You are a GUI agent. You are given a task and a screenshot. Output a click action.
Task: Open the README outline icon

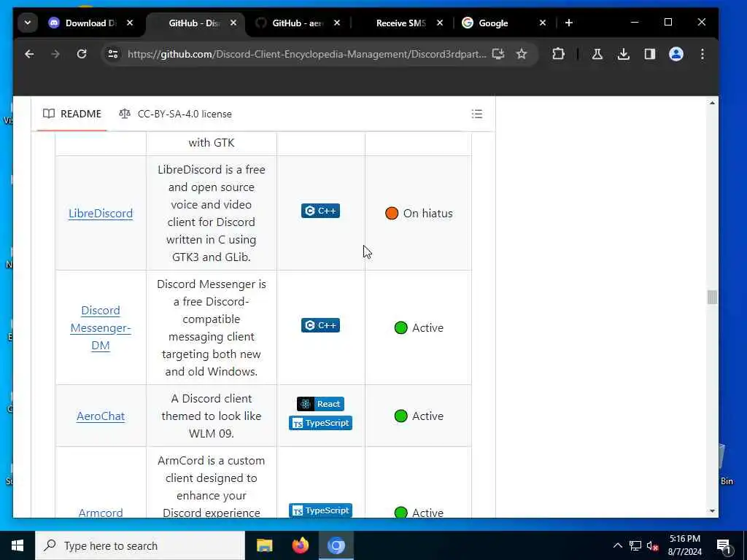click(x=477, y=114)
